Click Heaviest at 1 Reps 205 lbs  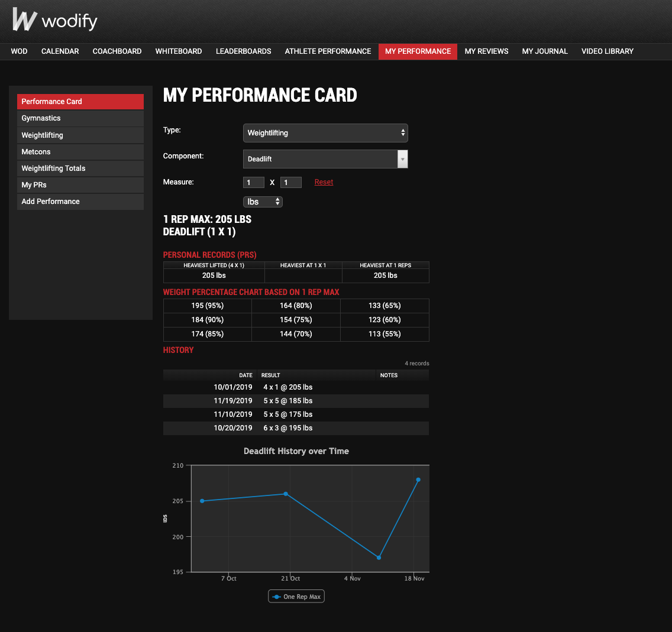385,276
